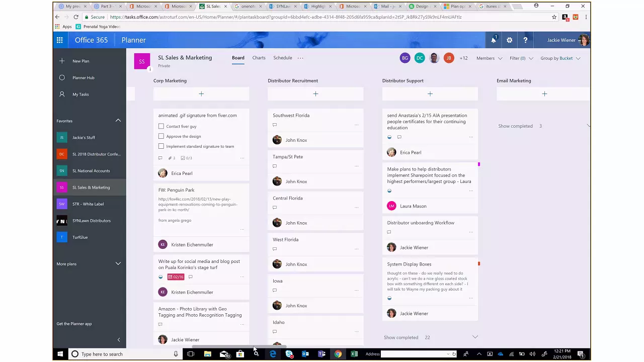
Task: Open Task View on the taskbar
Action: pos(191,354)
